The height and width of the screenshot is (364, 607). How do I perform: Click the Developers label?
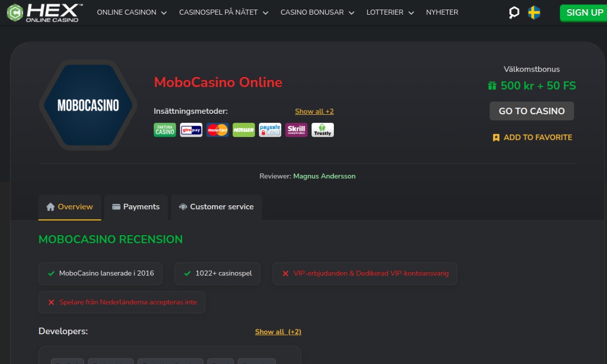point(63,331)
